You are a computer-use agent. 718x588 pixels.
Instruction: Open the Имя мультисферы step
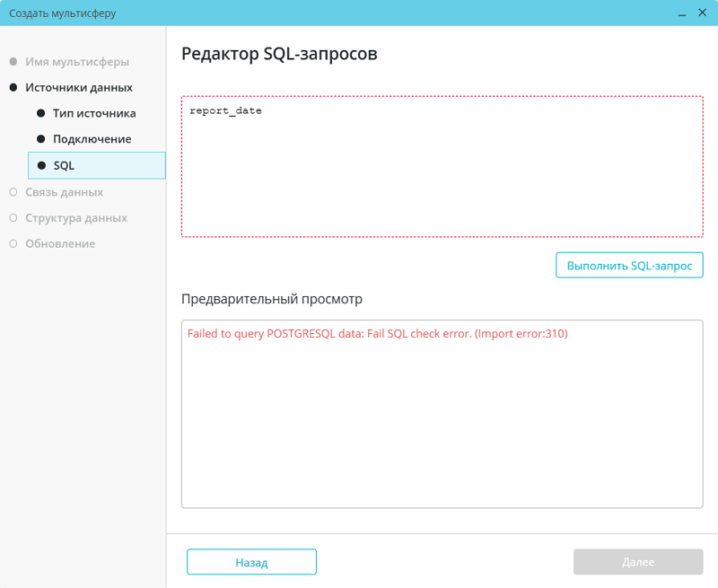pyautogui.click(x=77, y=62)
